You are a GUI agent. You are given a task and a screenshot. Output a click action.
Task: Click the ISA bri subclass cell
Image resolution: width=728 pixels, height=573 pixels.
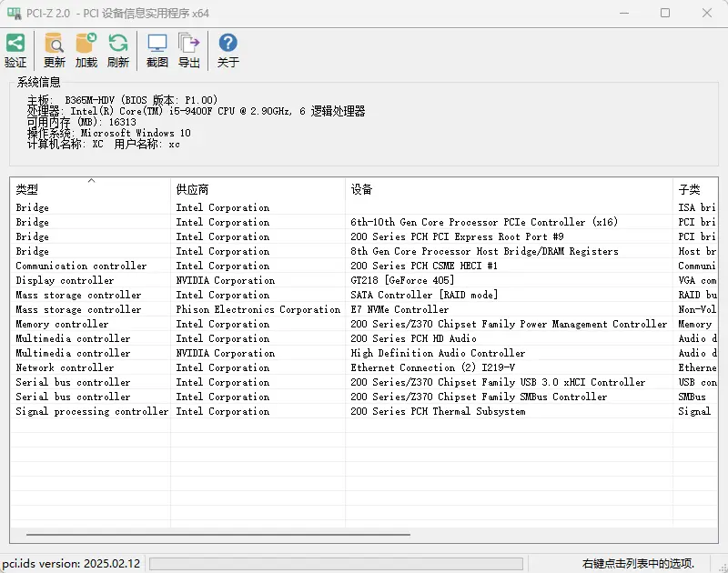696,207
